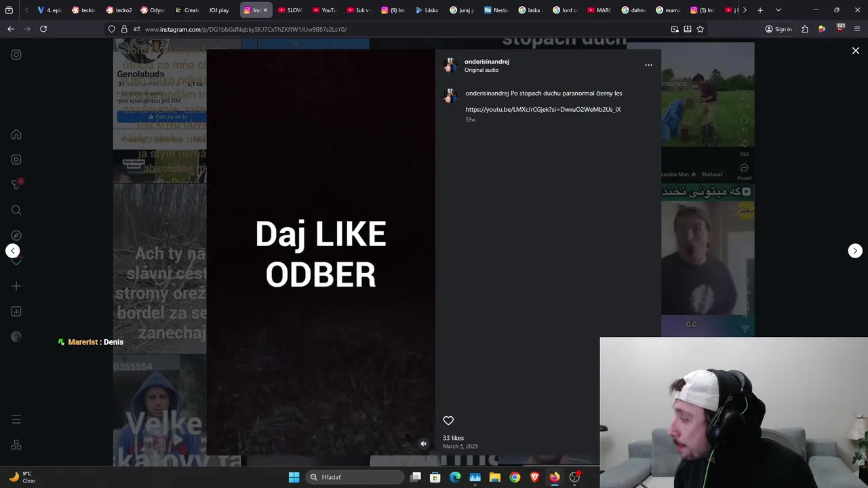Open Microsoft Edge from taskbar
The height and width of the screenshot is (488, 868).
tap(455, 477)
